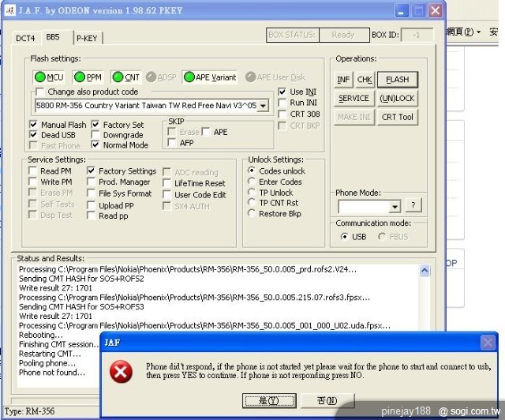Click 'Type: RM-356' status bar text
Image resolution: width=505 pixels, height=420 pixels.
(29, 411)
